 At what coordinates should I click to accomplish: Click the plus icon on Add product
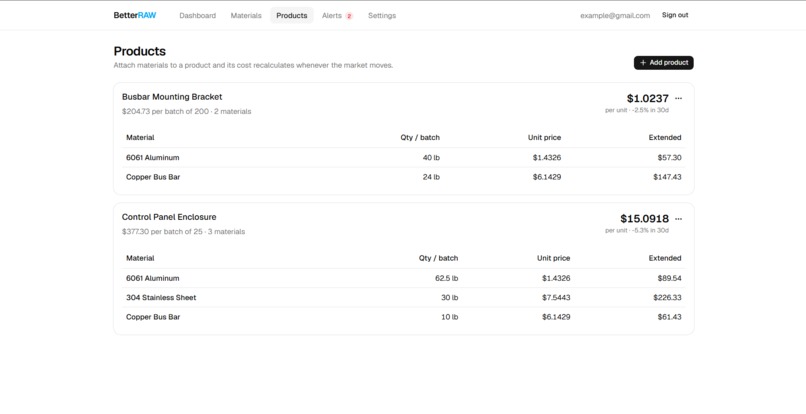(x=643, y=63)
